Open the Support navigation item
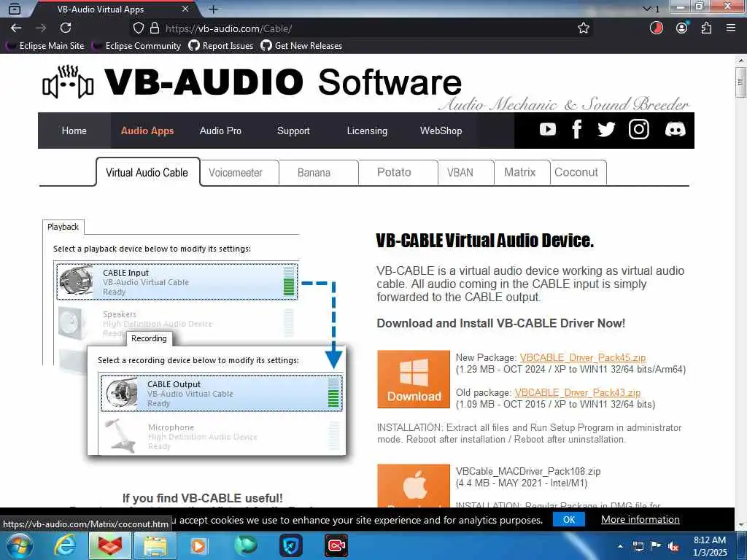Image resolution: width=747 pixels, height=560 pixels. 293,131
